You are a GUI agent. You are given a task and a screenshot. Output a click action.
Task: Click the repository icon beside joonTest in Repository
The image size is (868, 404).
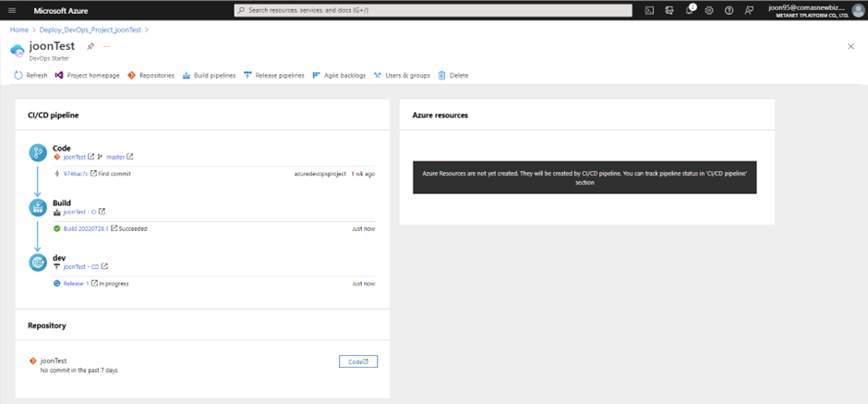[32, 361]
